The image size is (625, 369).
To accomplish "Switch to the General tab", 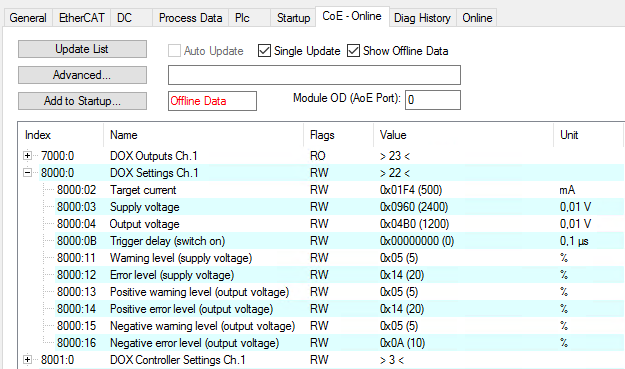I will [28, 18].
